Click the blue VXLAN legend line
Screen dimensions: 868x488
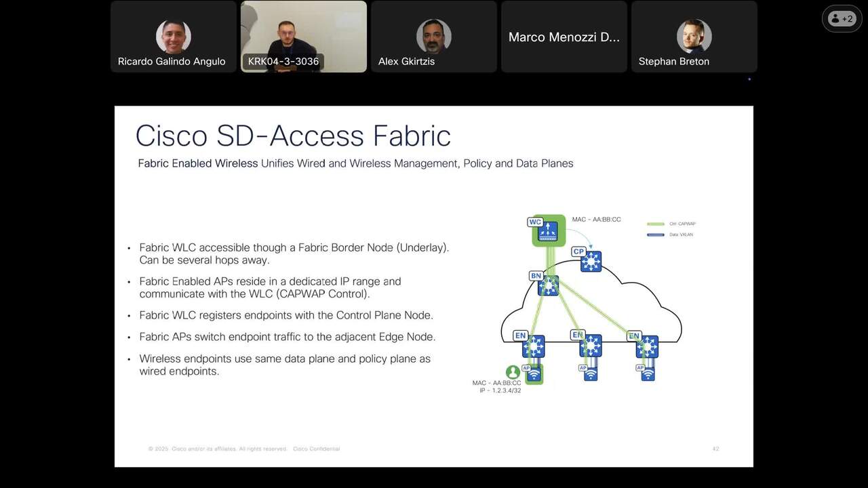coord(656,235)
